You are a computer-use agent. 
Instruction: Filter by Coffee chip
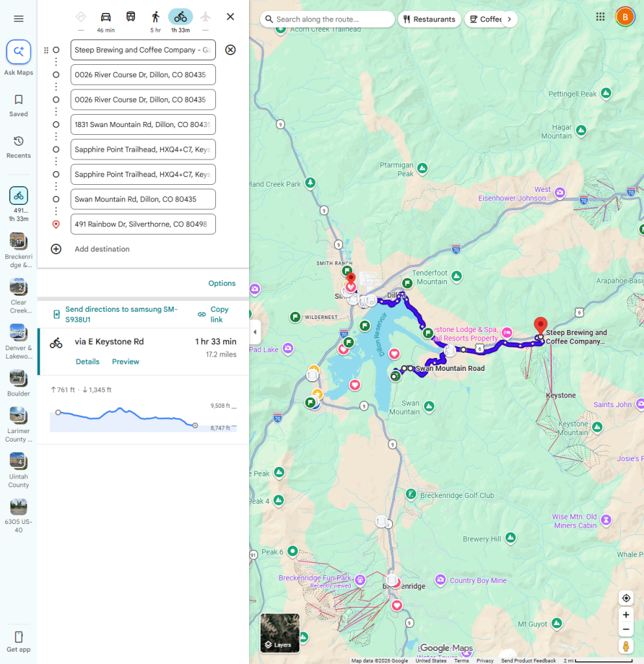point(485,19)
